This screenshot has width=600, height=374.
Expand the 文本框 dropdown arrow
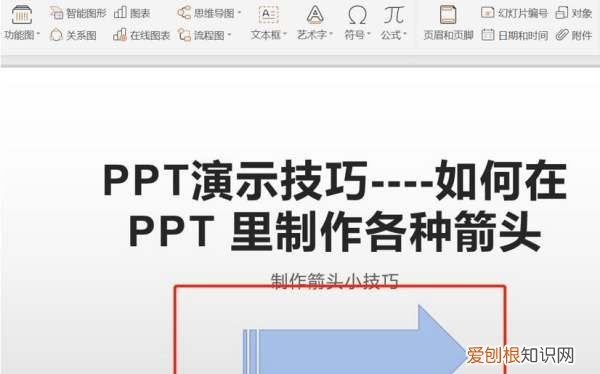(285, 34)
